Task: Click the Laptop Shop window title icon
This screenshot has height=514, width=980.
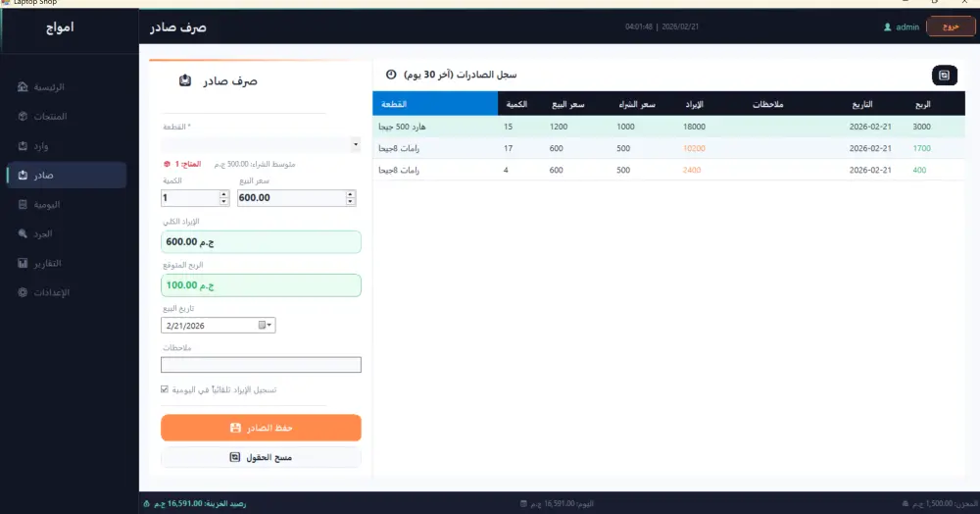Action: click(x=6, y=3)
